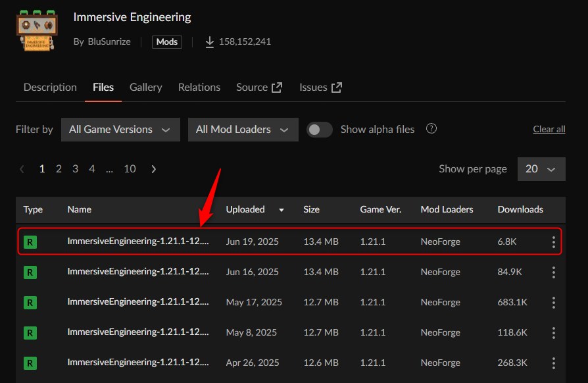
Task: Click the Immersive Engineering project title
Action: [x=132, y=17]
